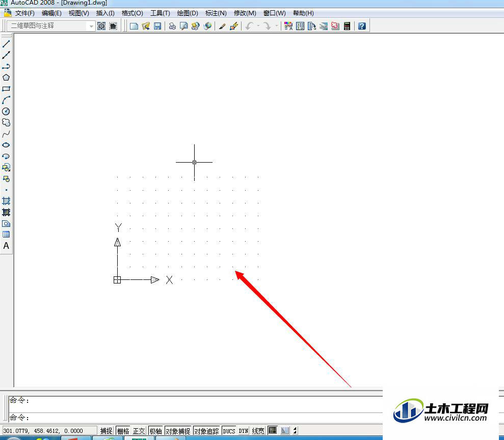Open the Properties palette icon
Viewport: 504px width, 440px height.
tap(288, 26)
